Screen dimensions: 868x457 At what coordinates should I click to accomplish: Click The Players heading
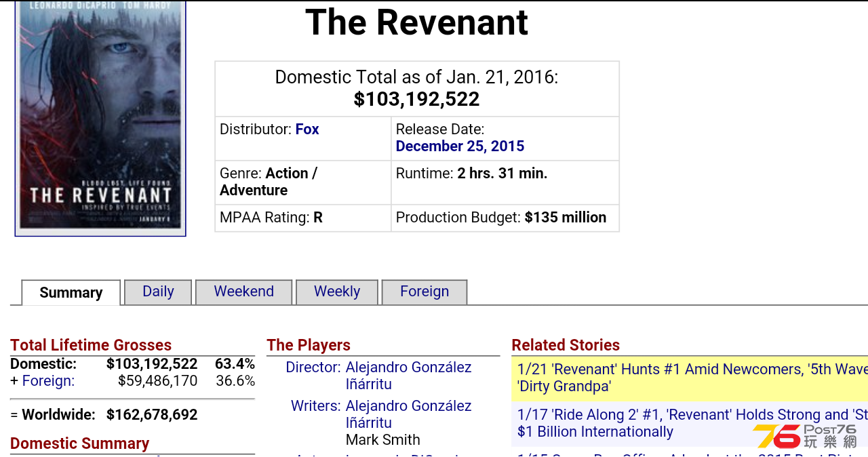pyautogui.click(x=309, y=345)
